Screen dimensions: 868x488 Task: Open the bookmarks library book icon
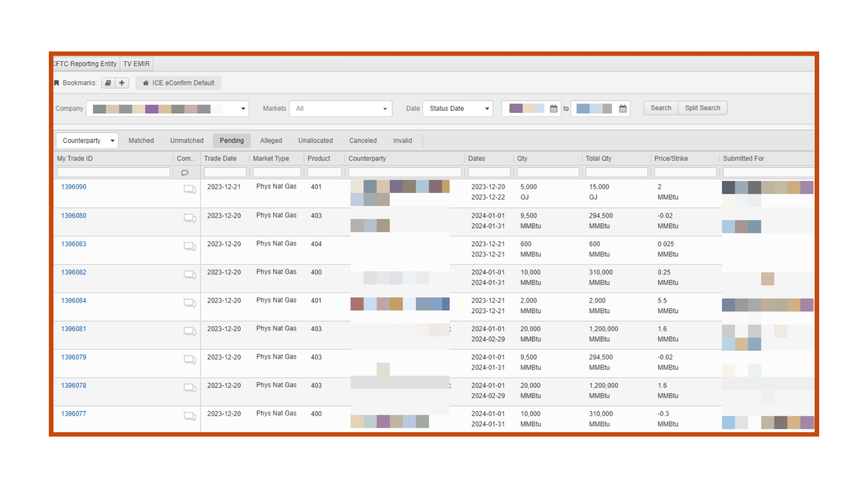108,83
